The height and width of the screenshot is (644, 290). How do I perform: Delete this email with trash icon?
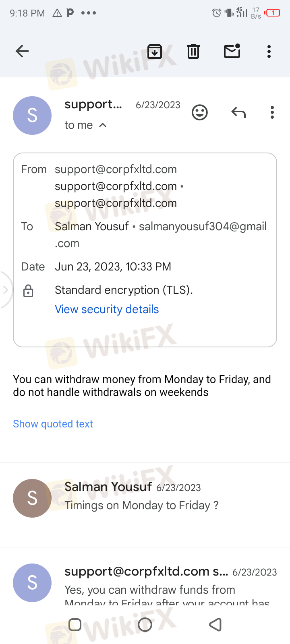[193, 51]
